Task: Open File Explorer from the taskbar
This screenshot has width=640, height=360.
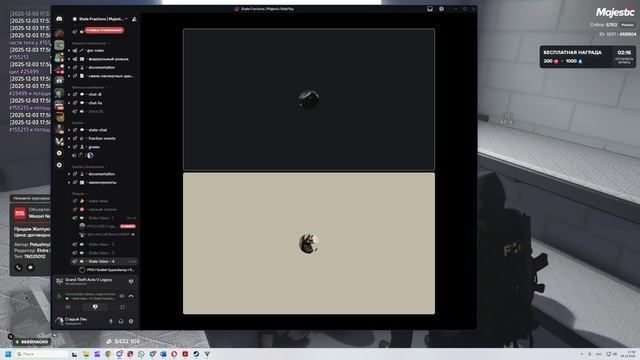Action: click(x=86, y=354)
